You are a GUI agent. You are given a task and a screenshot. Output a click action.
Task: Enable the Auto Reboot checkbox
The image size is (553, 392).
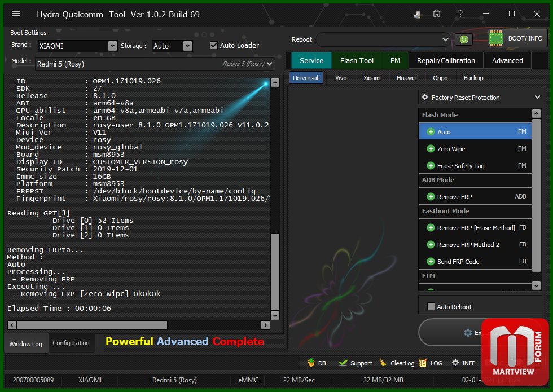pyautogui.click(x=431, y=306)
